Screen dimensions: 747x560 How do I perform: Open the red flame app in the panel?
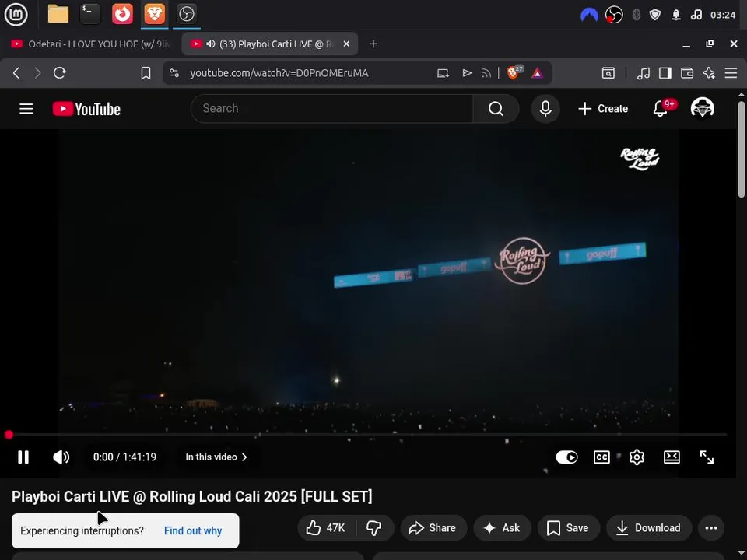[122, 14]
